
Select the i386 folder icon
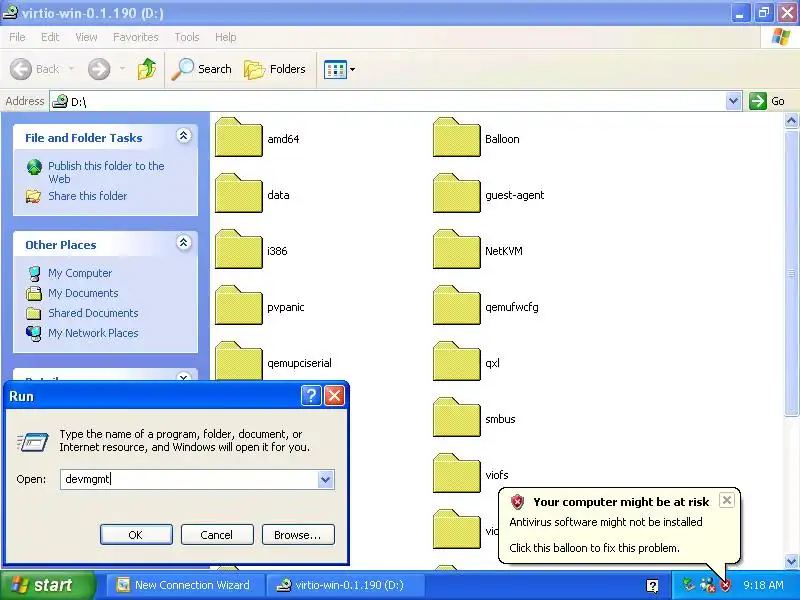coord(238,249)
